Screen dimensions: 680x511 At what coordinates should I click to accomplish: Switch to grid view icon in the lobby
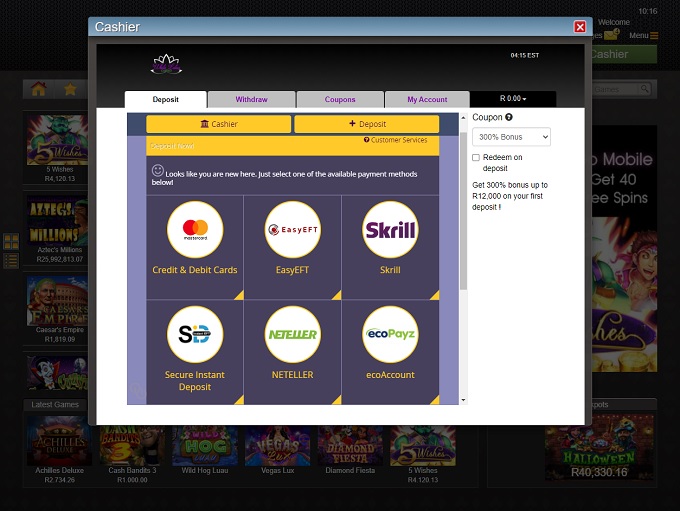[x=11, y=241]
